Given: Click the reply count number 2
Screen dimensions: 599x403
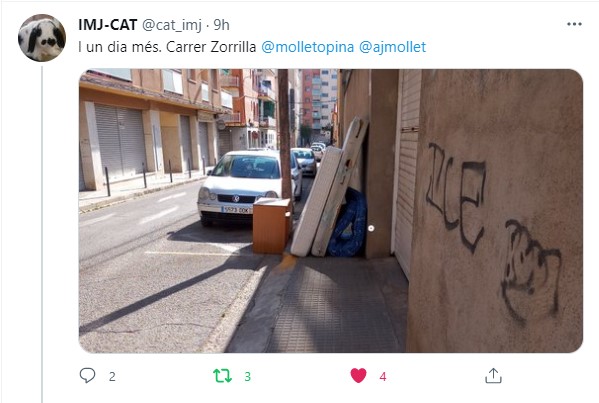Looking at the screenshot, I should [112, 377].
